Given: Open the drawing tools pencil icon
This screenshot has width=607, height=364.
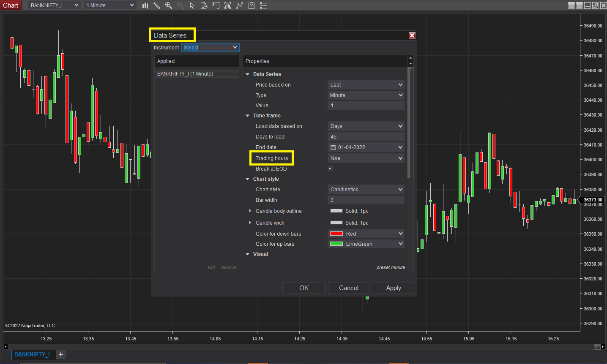Looking at the screenshot, I should click(x=157, y=5).
